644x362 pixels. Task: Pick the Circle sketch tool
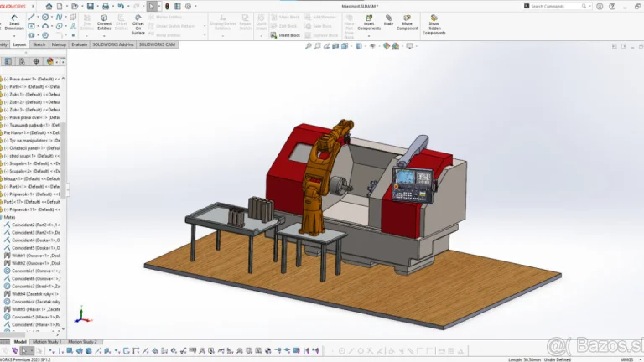(x=45, y=17)
